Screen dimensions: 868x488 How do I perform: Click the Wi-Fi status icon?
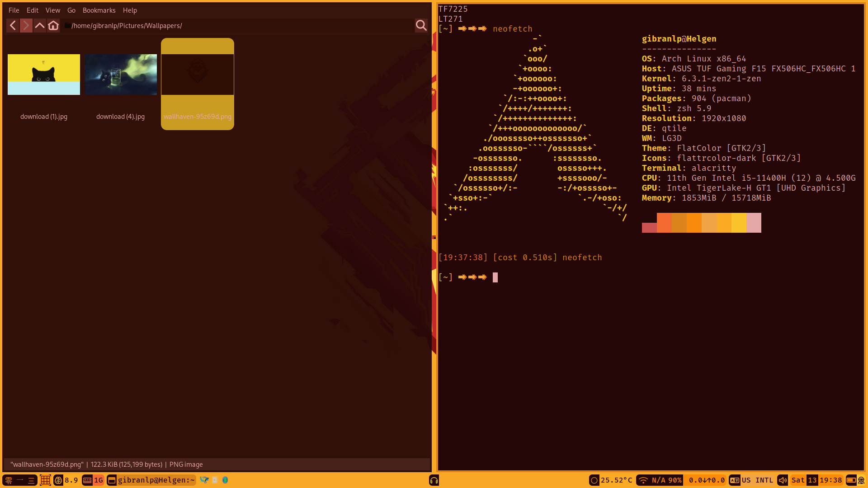[x=643, y=480]
